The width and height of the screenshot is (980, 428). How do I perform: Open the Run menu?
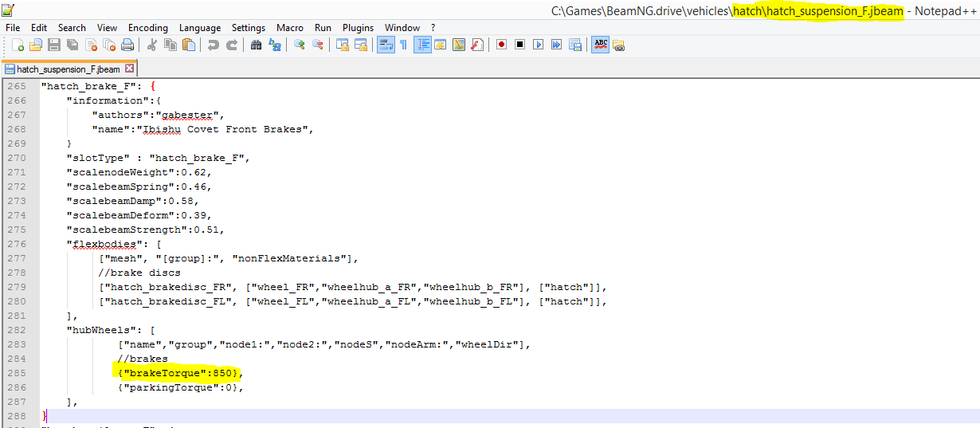(323, 27)
